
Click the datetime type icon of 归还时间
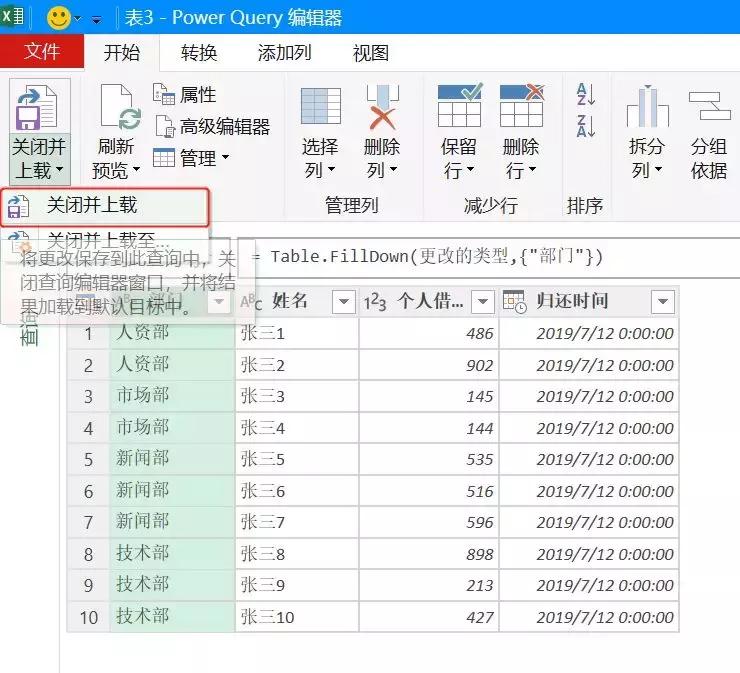514,302
